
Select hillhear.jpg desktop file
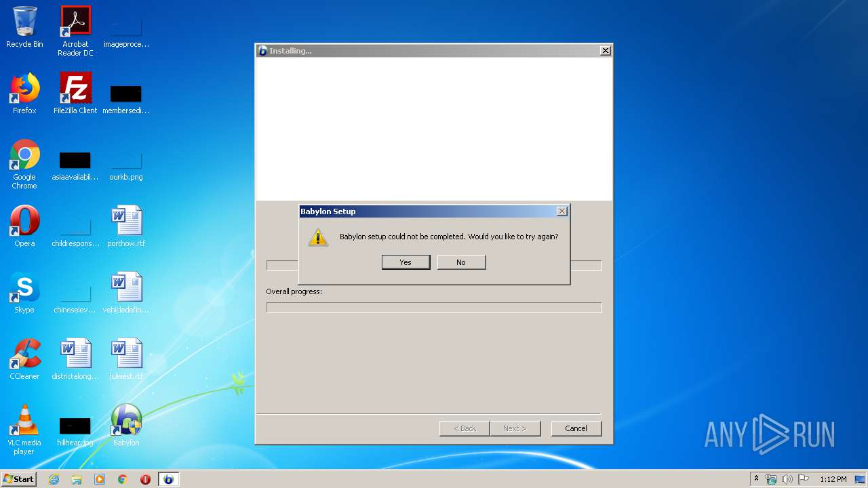[x=75, y=431]
